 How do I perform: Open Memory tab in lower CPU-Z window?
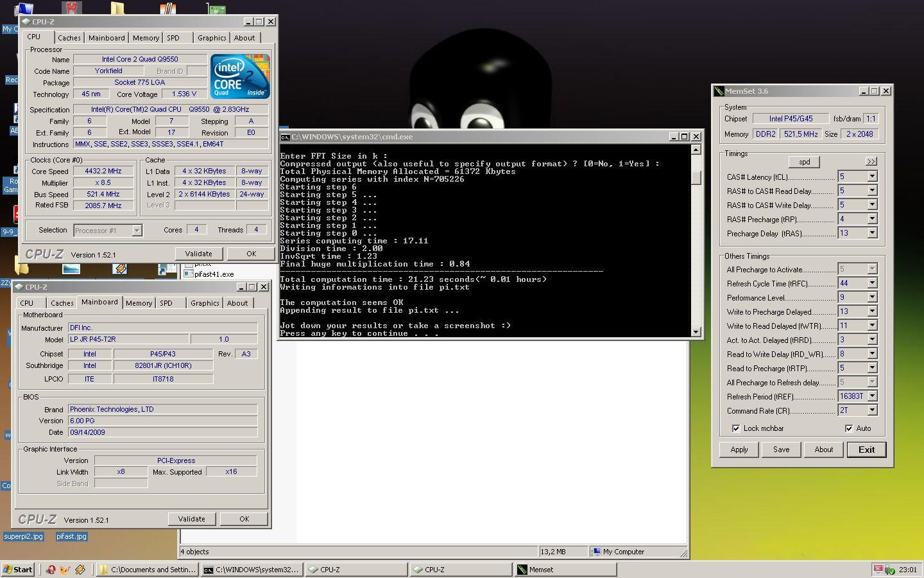click(x=139, y=303)
